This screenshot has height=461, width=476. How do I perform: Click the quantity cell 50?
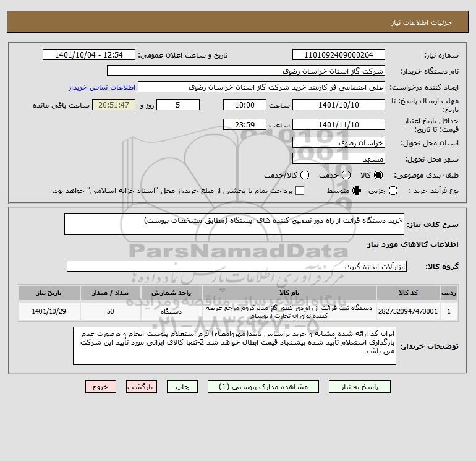110,311
